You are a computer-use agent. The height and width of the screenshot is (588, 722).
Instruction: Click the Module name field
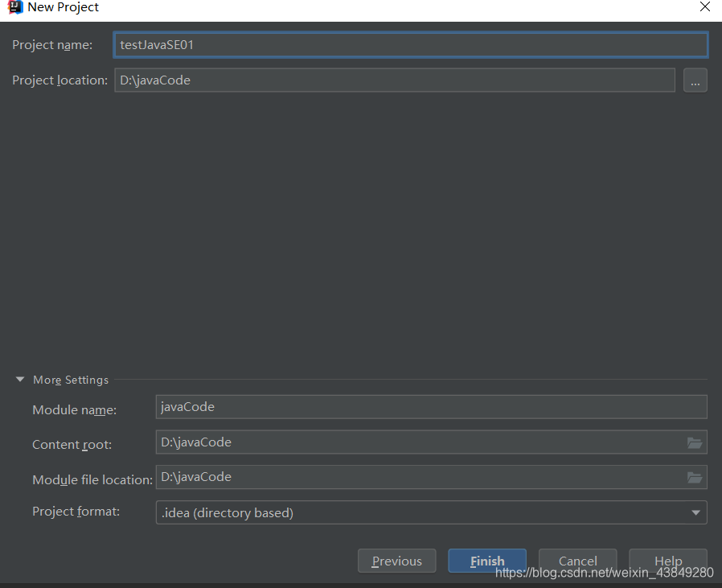pos(432,407)
